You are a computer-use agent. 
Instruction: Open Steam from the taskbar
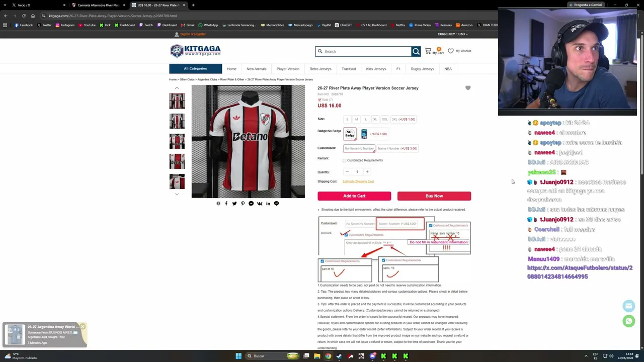[x=339, y=356]
